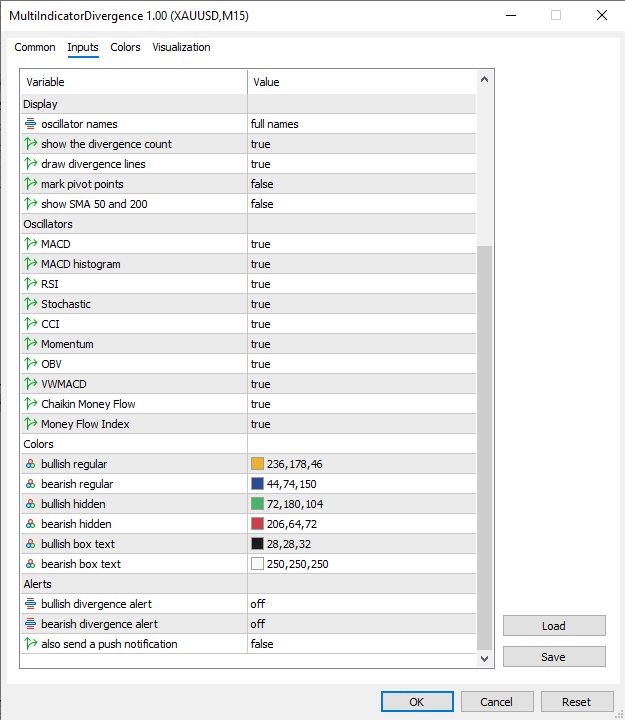Confirm settings with the OK button

click(417, 702)
